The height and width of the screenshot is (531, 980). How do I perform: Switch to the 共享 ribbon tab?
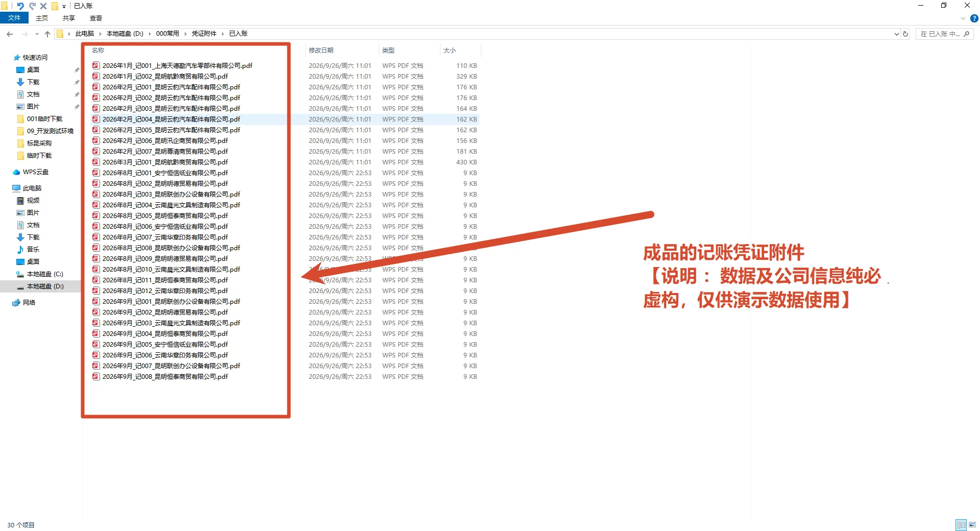click(x=69, y=18)
